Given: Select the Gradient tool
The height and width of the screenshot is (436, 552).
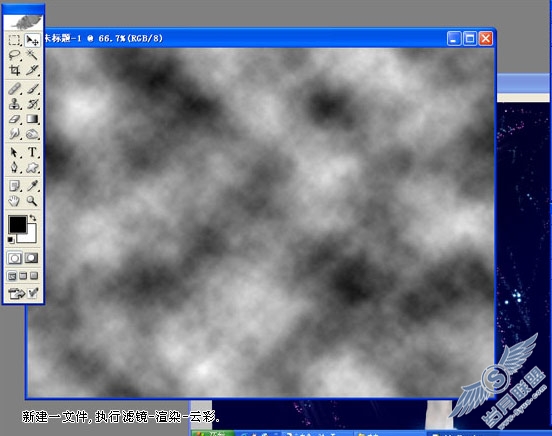Looking at the screenshot, I should pos(32,119).
